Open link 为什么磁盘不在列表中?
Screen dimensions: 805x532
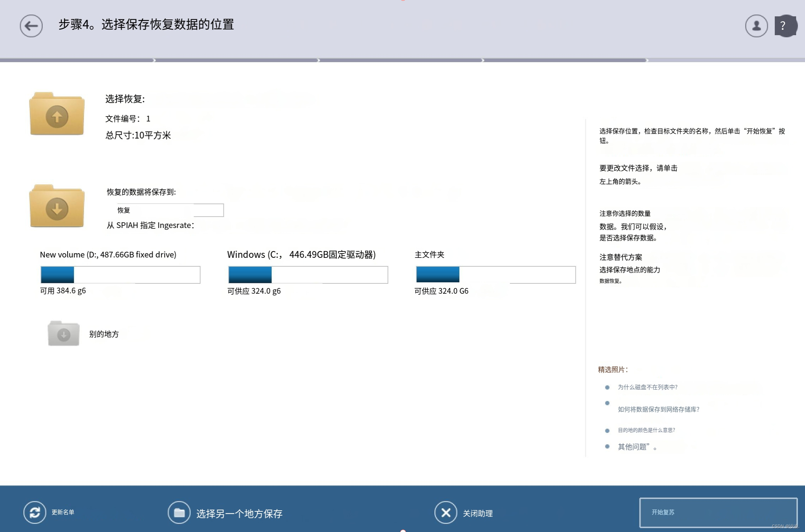pos(647,387)
